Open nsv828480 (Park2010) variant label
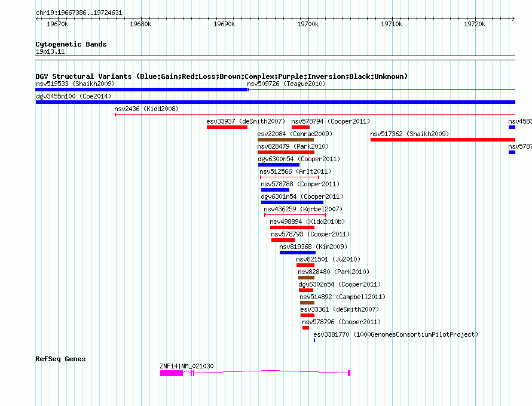The image size is (532, 406). pos(334,272)
